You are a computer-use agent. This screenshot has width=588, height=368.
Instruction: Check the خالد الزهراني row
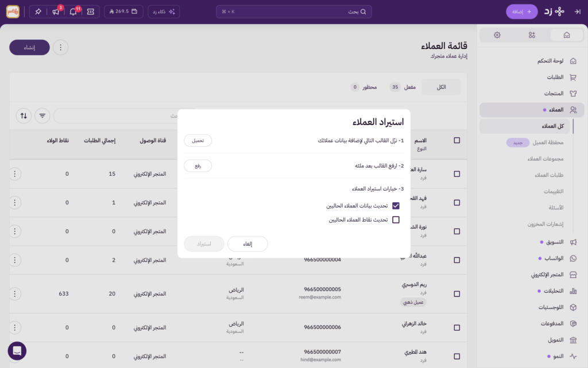(457, 328)
